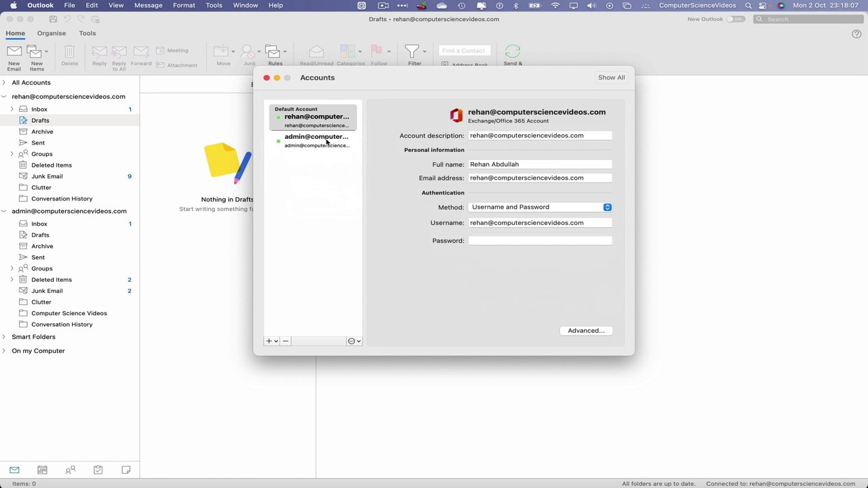Click the Advanced... button
The image size is (868, 488).
pos(586,331)
